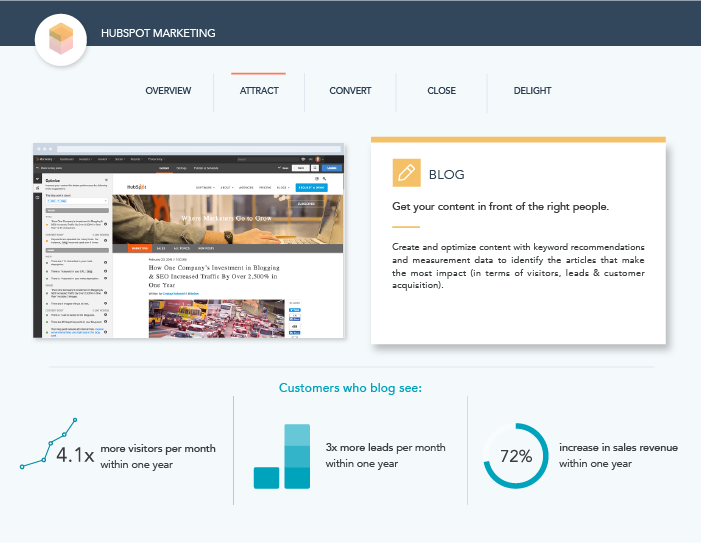The image size is (701, 543).
Task: Click the BLOG heading
Action: (447, 174)
